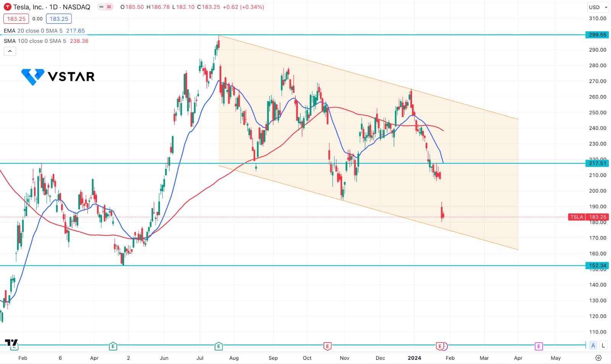Viewport: 611px width, 364px height.
Task: Click the May label on time axis
Action: tap(556, 358)
